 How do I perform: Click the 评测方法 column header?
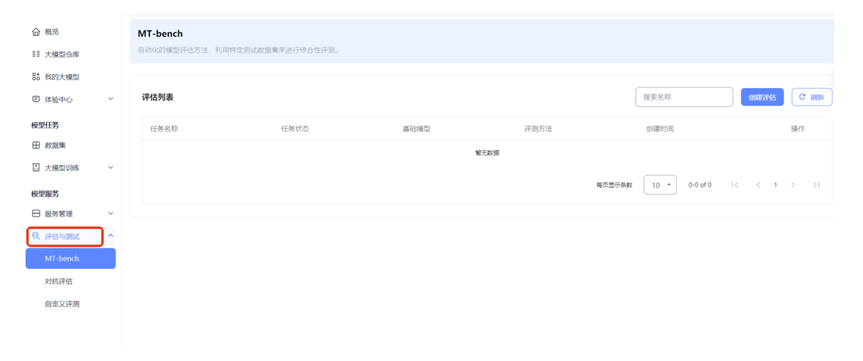(x=538, y=129)
